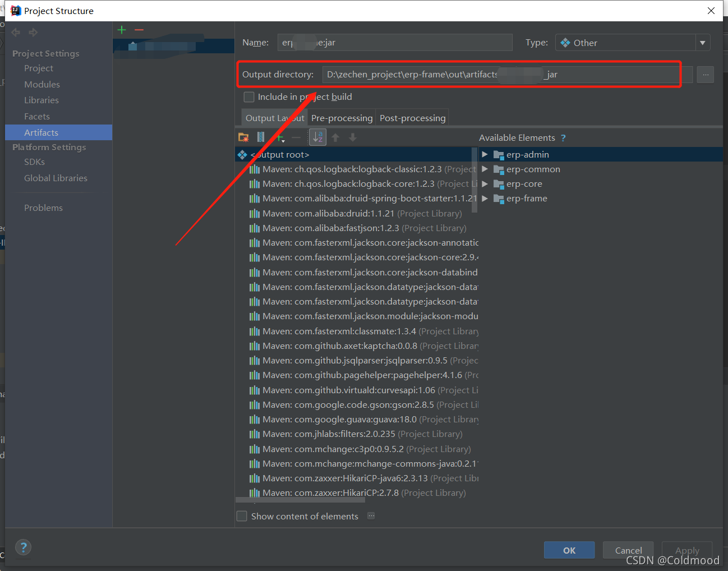Click the erp-core module folder icon
This screenshot has height=571, width=728.
pos(499,184)
